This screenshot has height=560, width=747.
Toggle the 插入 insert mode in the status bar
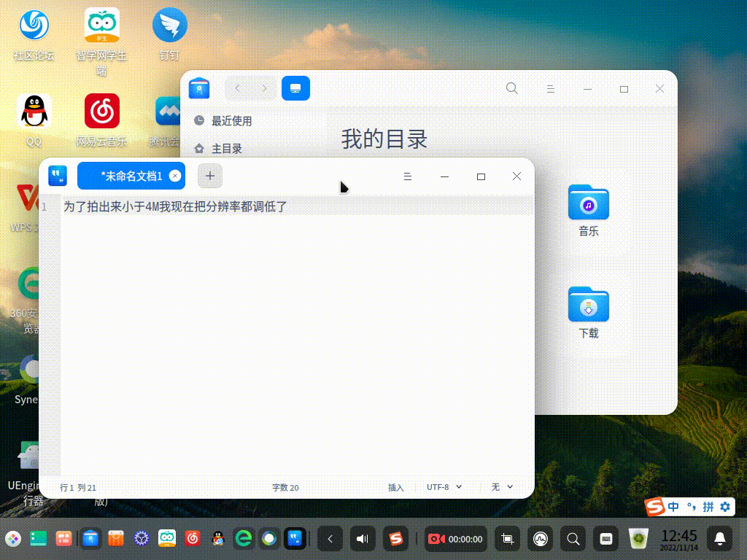[396, 486]
